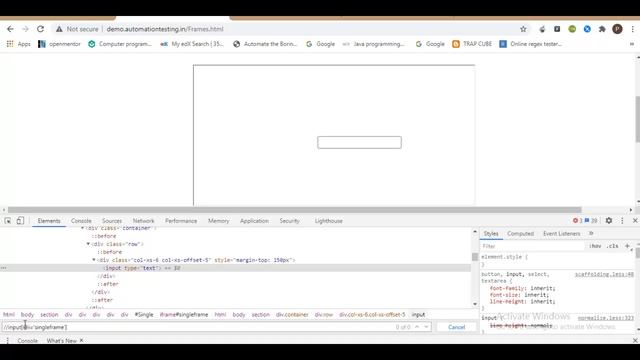
Task: Open the Computer program... bookmark
Action: pos(120,44)
